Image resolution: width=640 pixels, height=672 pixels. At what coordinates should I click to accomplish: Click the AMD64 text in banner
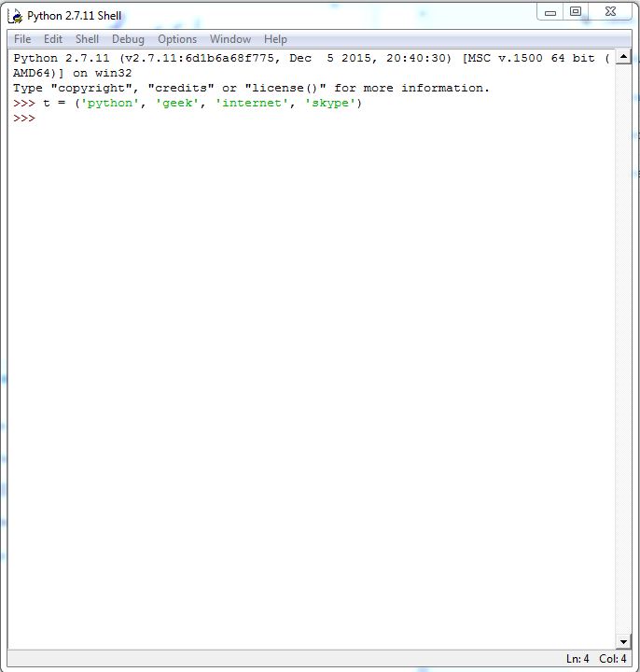pyautogui.click(x=32, y=74)
